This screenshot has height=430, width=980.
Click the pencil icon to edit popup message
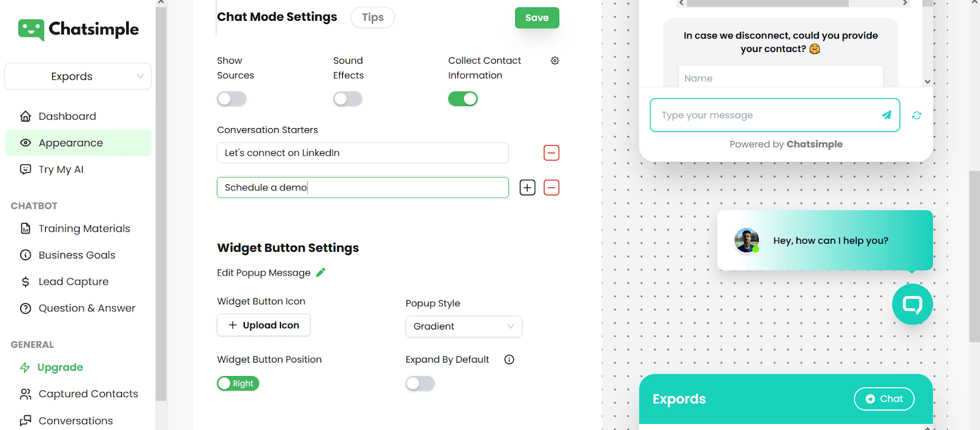[321, 273]
